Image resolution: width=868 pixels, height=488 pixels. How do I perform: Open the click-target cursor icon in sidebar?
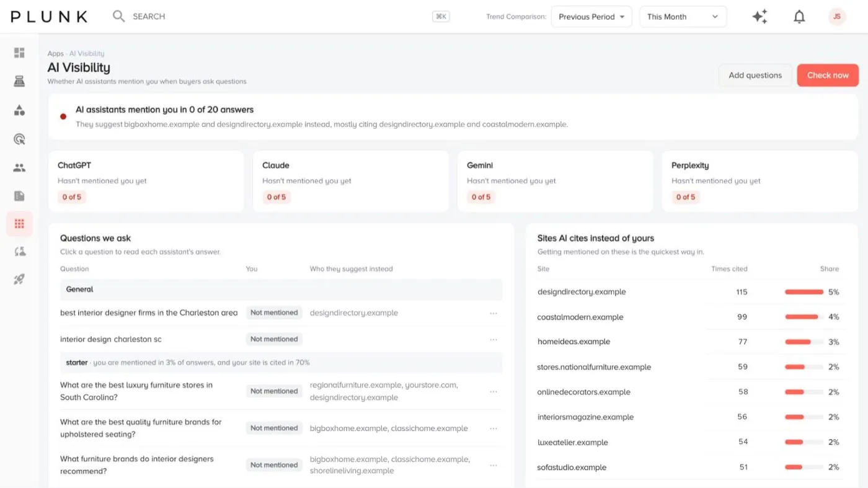click(x=19, y=139)
